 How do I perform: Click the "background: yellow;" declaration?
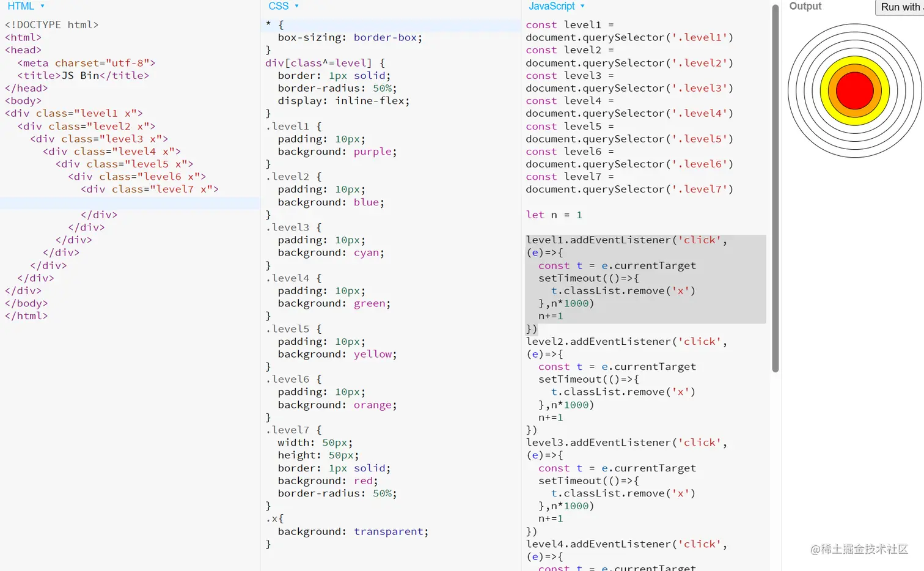pos(337,354)
